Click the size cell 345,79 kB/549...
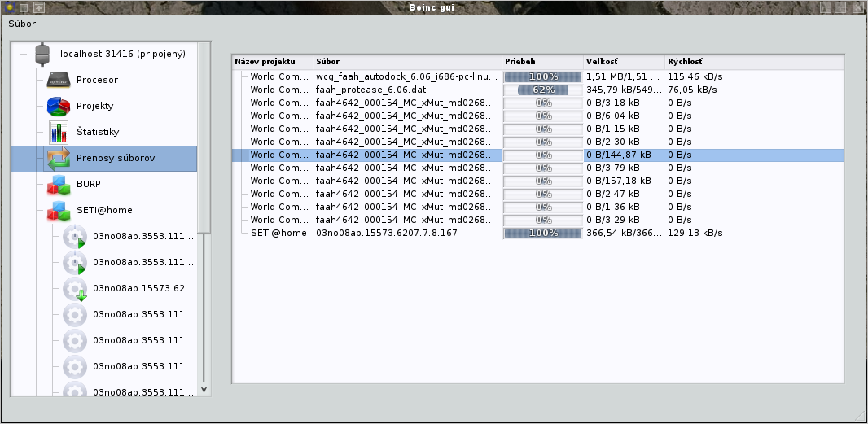868x424 pixels. click(624, 90)
